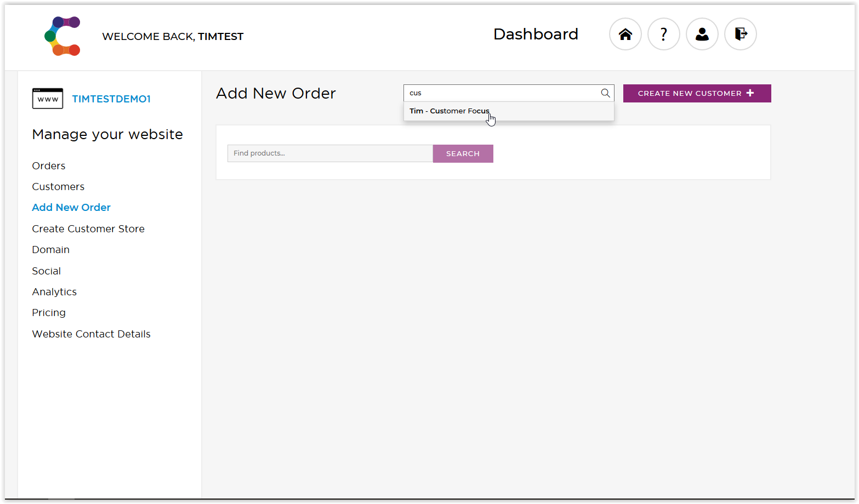Screen dimensions: 859x504
Task: Open the user account profile icon
Action: 702,34
